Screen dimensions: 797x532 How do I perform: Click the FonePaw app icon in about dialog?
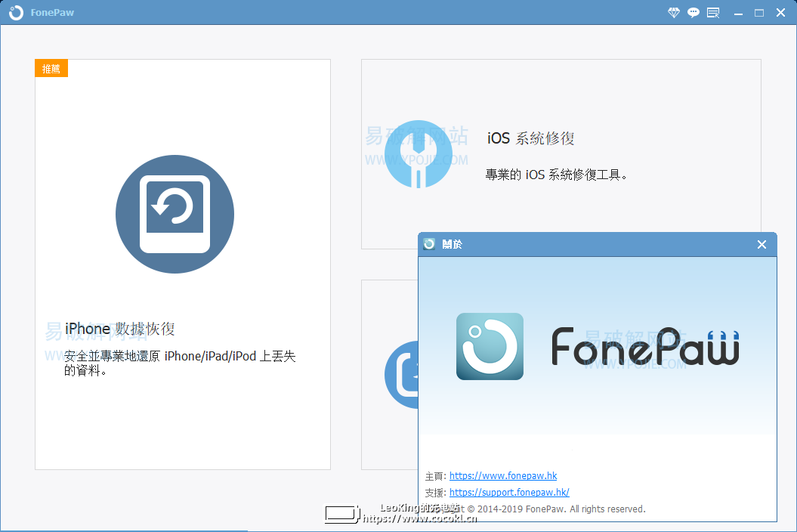[490, 346]
